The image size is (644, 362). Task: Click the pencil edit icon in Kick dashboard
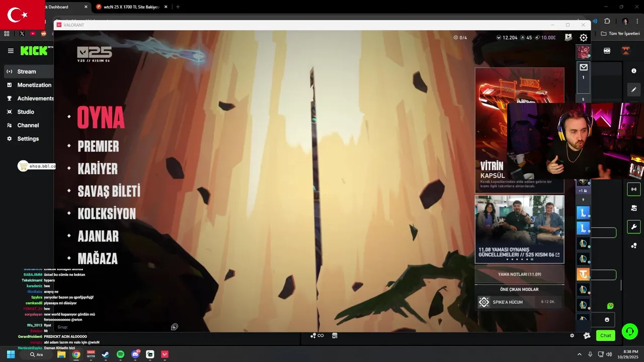(633, 89)
